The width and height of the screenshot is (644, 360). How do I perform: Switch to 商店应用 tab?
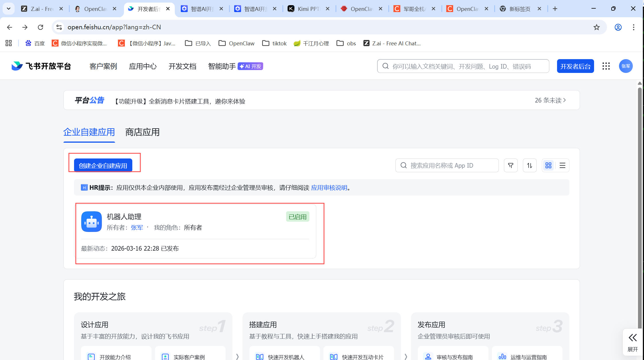click(x=142, y=132)
